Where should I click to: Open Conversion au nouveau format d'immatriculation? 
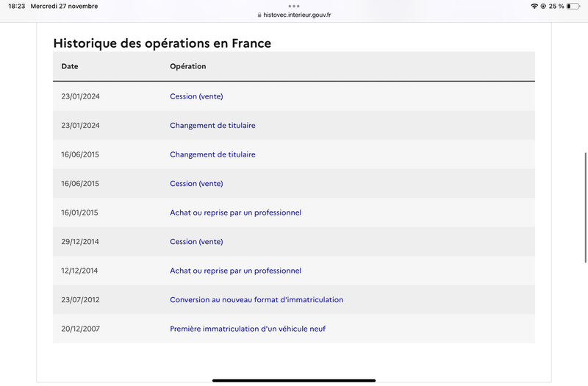click(257, 300)
